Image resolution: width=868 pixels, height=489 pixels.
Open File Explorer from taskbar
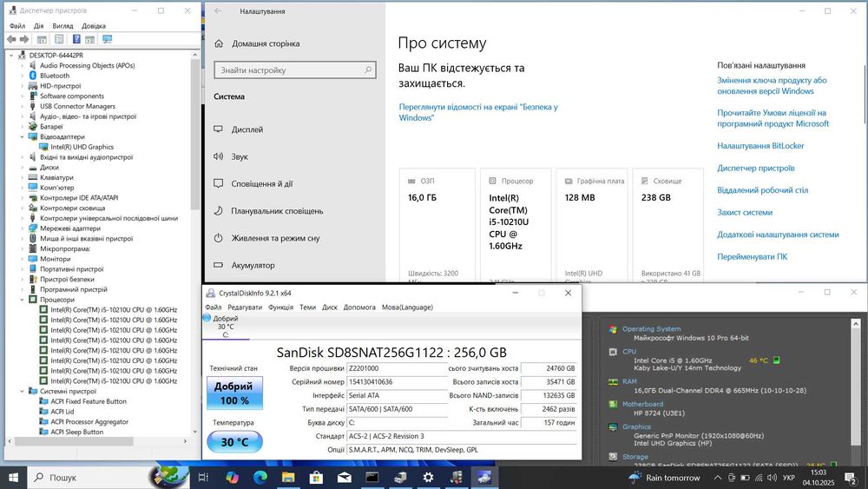click(x=288, y=478)
